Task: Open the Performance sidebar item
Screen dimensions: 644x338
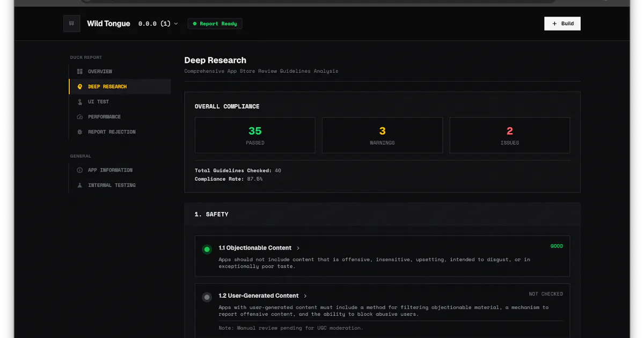Action: 120,116
